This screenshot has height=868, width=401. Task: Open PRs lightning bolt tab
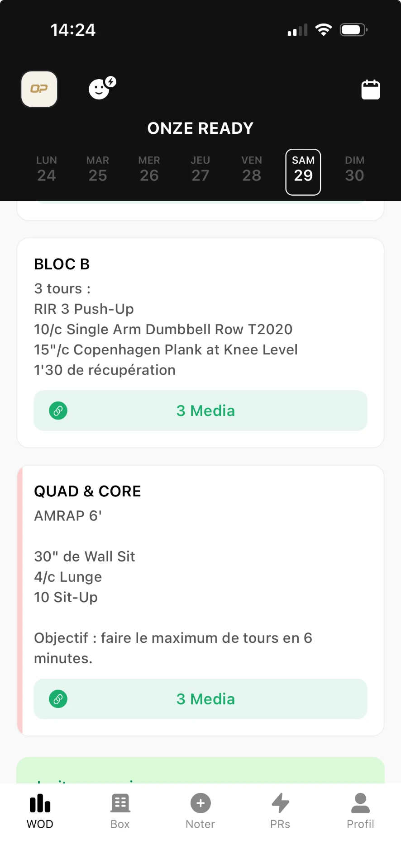pos(281,803)
